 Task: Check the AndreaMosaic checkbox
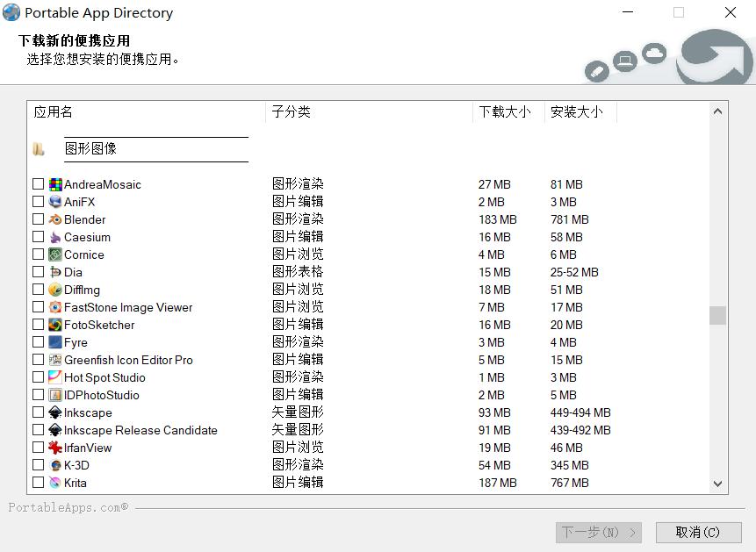click(38, 184)
